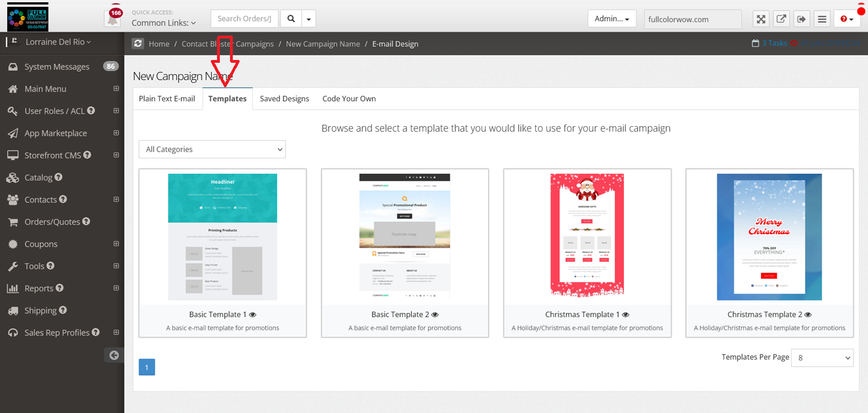Click the notification bell icon
The width and height of the screenshot is (868, 413).
(x=113, y=19)
